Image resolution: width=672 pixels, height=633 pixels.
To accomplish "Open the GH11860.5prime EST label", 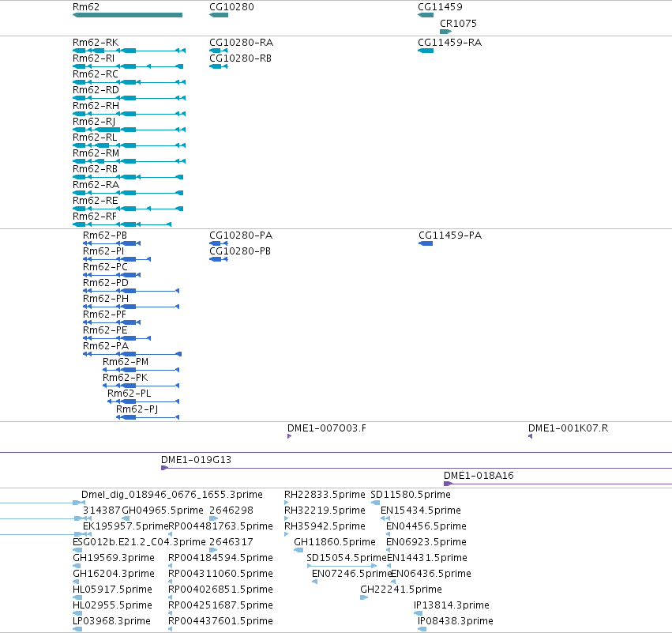I will click(335, 542).
